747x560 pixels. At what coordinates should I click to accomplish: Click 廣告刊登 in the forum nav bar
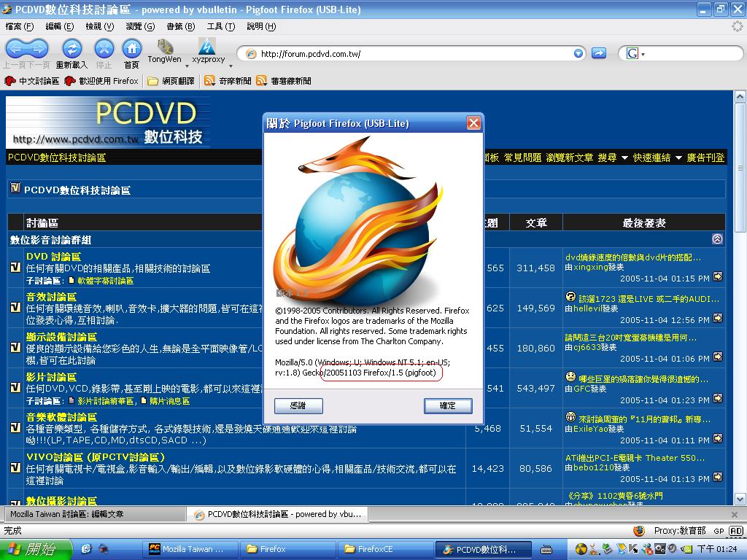pyautogui.click(x=705, y=157)
